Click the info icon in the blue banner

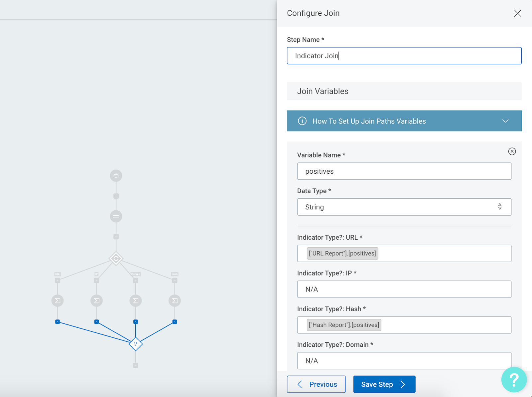302,121
